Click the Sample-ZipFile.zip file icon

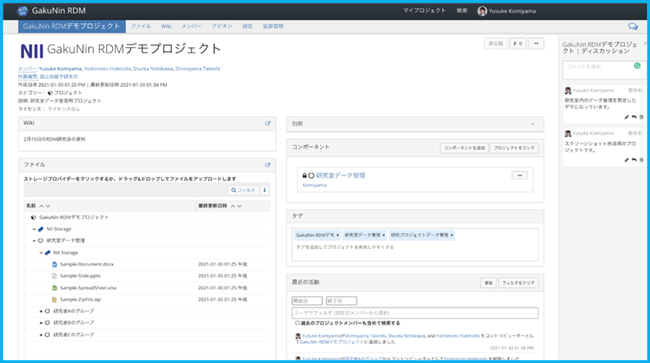[54, 300]
